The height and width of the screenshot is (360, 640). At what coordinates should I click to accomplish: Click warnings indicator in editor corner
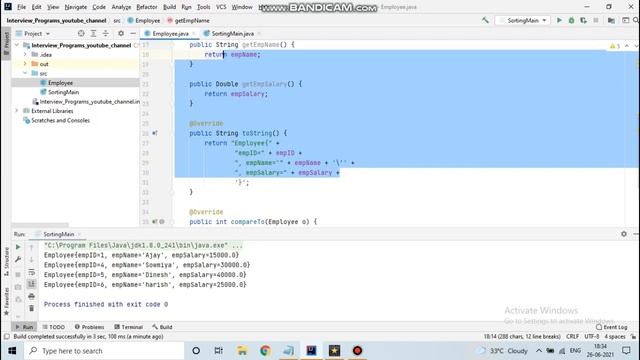click(x=614, y=46)
